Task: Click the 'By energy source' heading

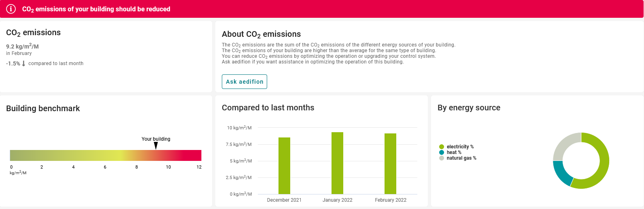Action: [469, 108]
